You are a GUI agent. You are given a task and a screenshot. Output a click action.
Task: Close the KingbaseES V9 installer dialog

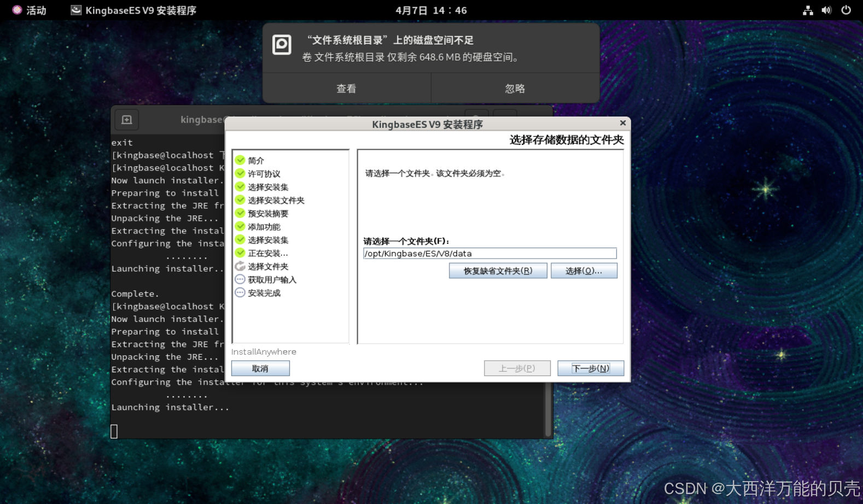click(x=622, y=123)
